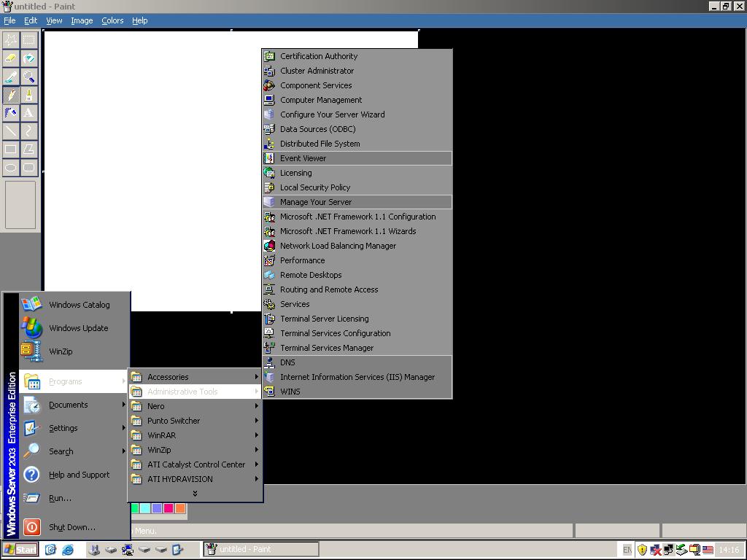Expand the Punto Switcher folder
This screenshot has width=747, height=560.
[196, 421]
